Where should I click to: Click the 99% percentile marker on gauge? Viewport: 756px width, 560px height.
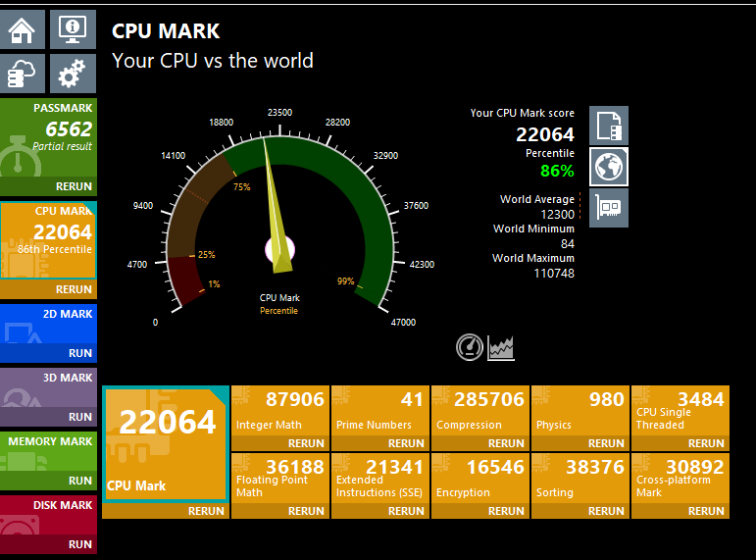click(x=346, y=281)
